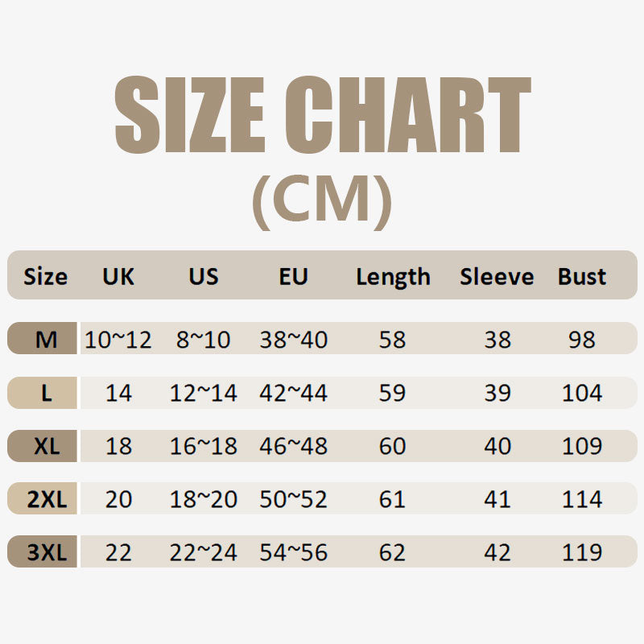Pick the 2XL size label

(x=46, y=500)
